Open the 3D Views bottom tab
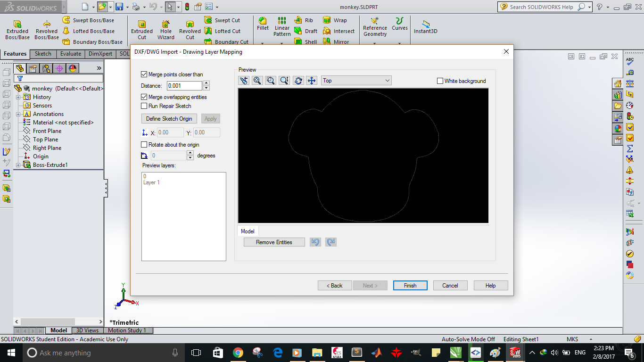644x362 pixels. [x=88, y=330]
